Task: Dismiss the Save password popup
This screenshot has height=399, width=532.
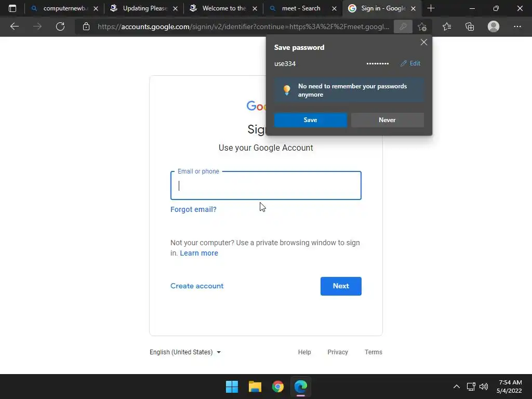Action: (424, 42)
